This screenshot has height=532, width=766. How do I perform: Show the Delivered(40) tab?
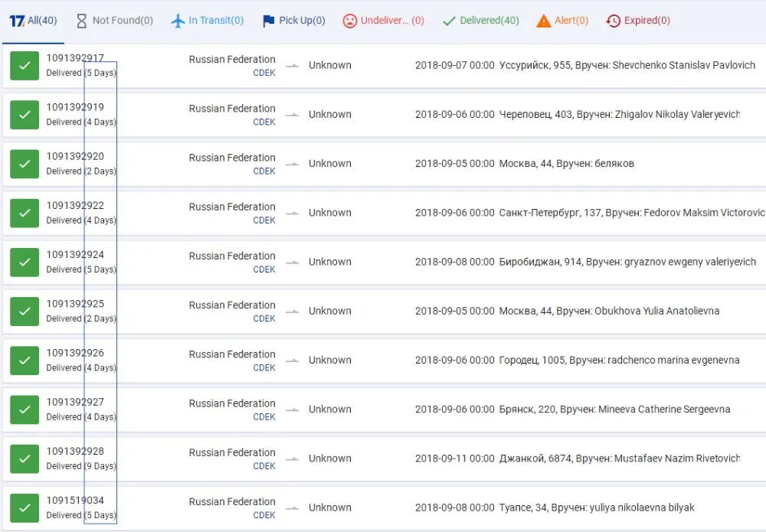[x=480, y=21]
